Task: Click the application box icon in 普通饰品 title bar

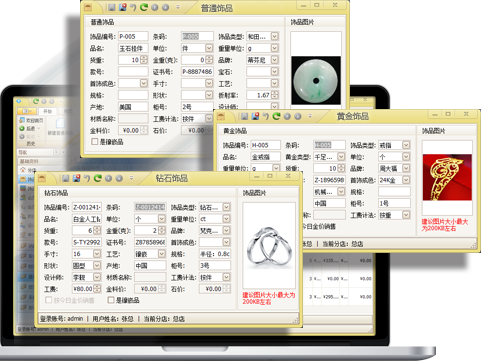Action: pyautogui.click(x=88, y=7)
